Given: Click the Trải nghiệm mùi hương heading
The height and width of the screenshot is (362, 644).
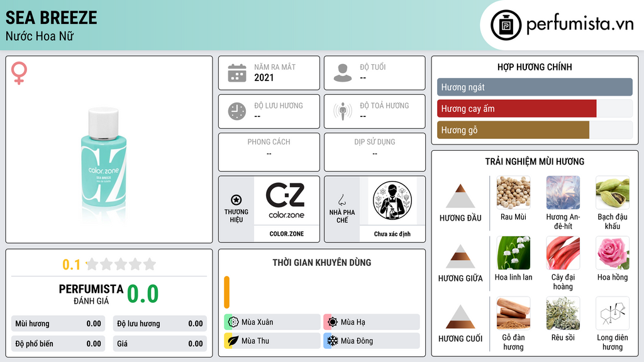Looking at the screenshot, I should [x=535, y=162].
